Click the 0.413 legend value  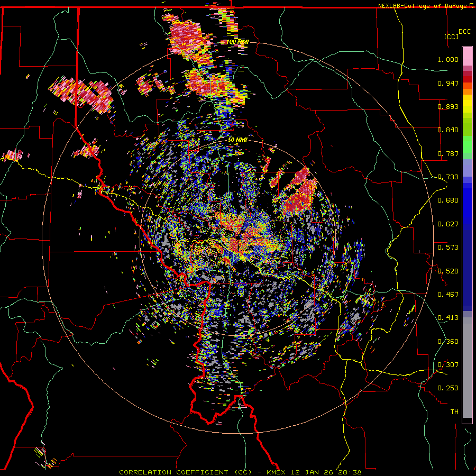point(448,318)
